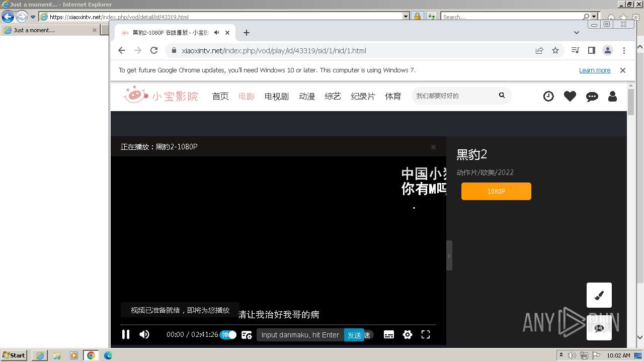Open the 综艺 navigation item
The image size is (644, 362).
pyautogui.click(x=333, y=96)
